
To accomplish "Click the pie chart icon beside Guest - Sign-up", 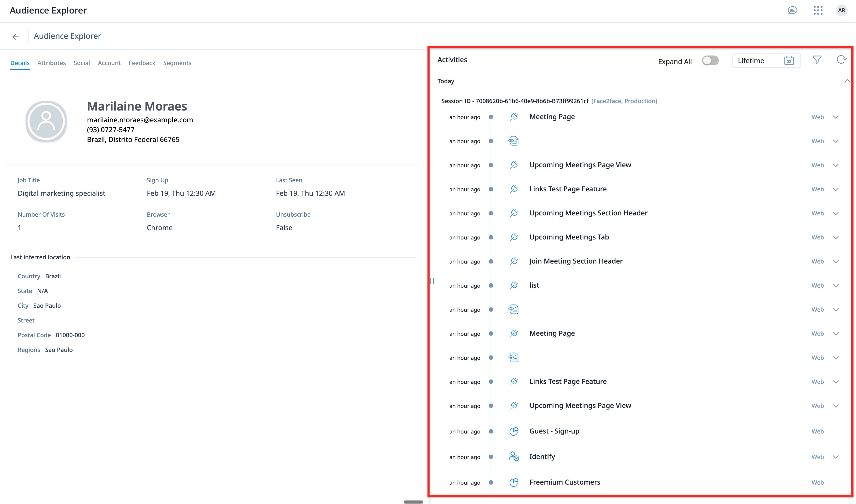I will [x=514, y=431].
